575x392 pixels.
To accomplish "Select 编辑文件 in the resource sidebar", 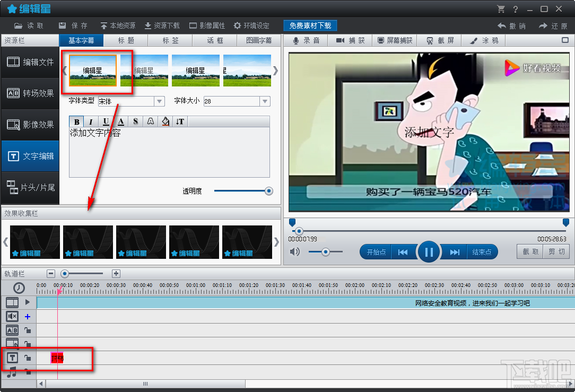I will 30,63.
